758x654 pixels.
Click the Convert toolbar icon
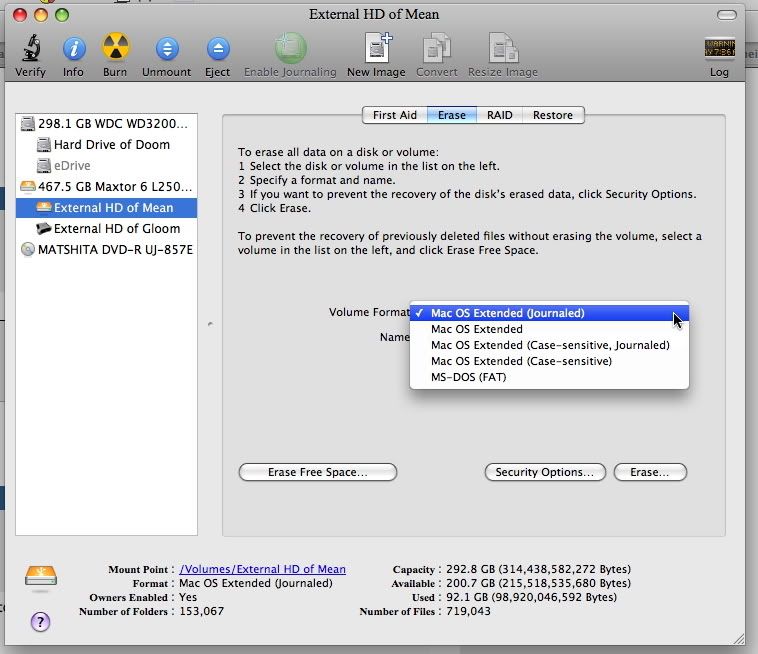coord(437,48)
